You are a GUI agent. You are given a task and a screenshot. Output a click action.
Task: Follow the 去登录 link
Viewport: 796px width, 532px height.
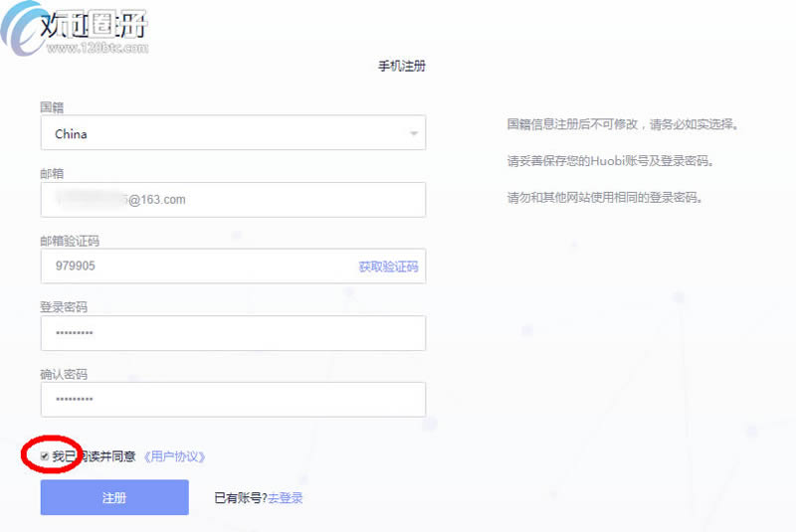click(286, 498)
